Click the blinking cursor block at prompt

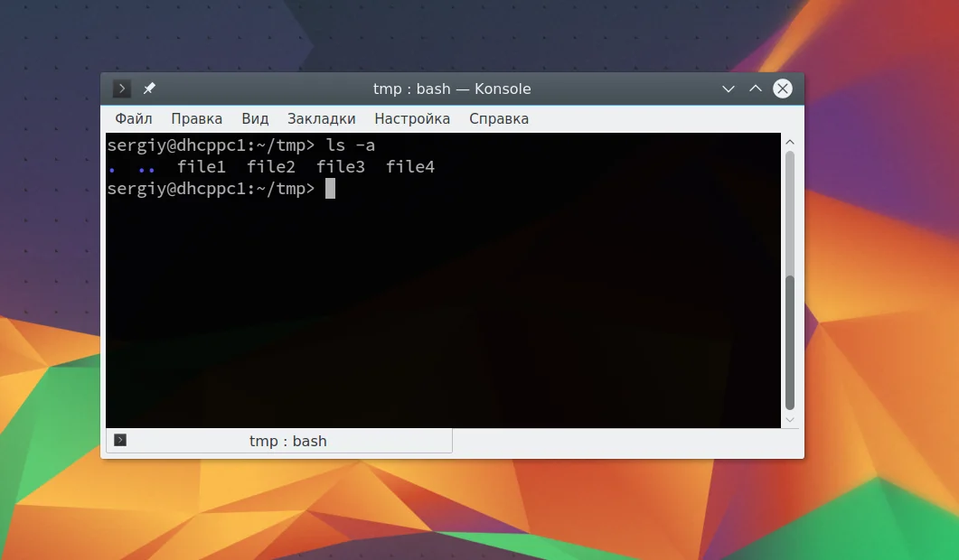[x=330, y=188]
